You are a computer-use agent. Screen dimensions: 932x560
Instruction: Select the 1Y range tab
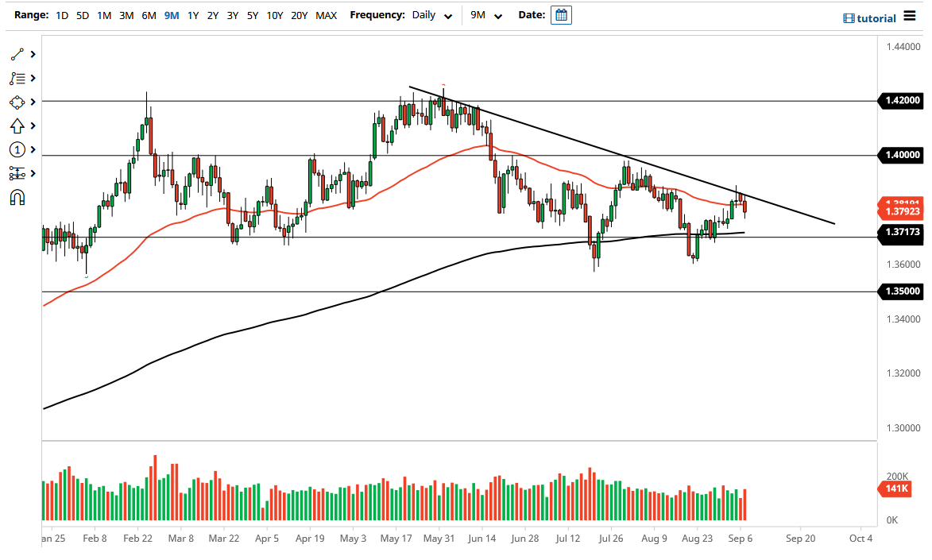click(x=193, y=14)
